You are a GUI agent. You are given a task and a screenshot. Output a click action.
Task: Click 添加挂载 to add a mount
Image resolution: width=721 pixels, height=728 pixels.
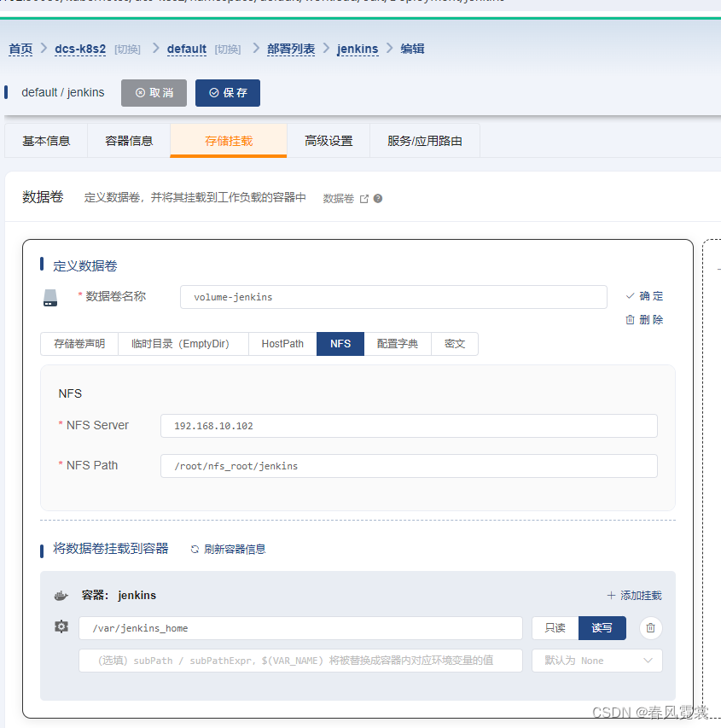pyautogui.click(x=635, y=595)
